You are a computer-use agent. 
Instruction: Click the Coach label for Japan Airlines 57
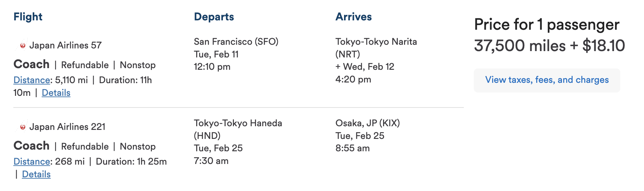(31, 64)
